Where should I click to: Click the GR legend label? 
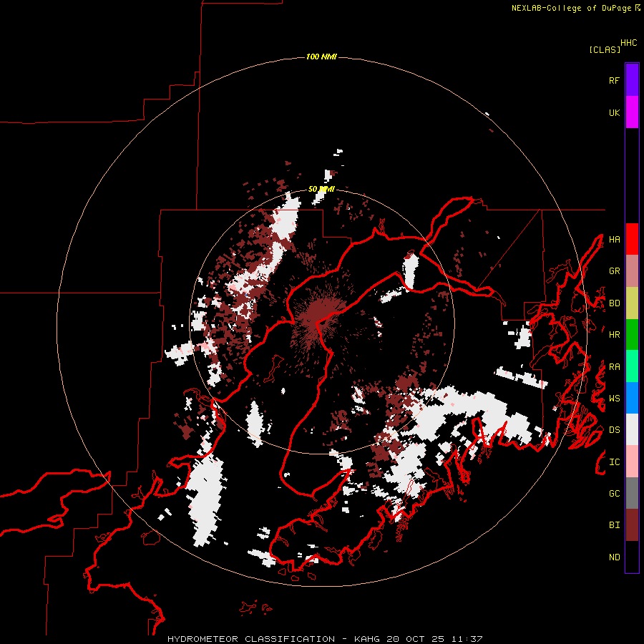coord(614,271)
